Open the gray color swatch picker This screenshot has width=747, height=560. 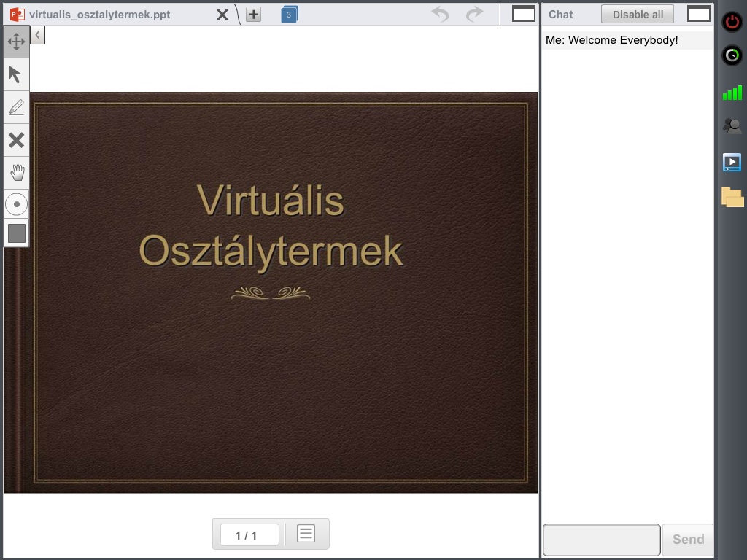tap(16, 233)
